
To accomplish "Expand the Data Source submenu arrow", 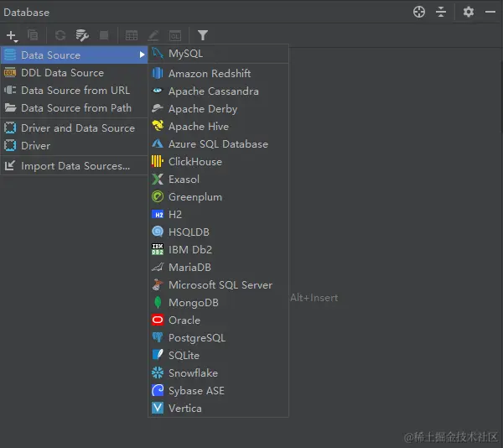I will click(x=142, y=55).
